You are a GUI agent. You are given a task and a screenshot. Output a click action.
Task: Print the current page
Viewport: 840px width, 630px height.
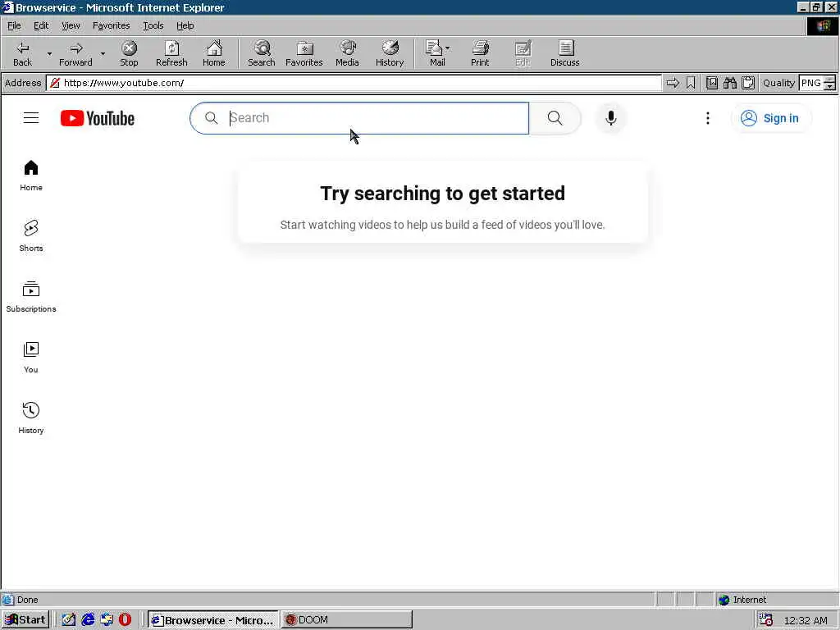480,53
